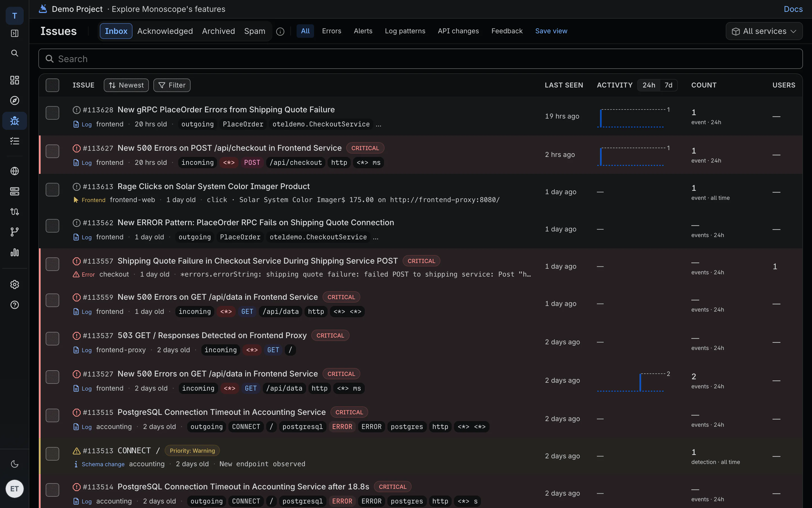Check the box for issue #113557

coord(52,264)
